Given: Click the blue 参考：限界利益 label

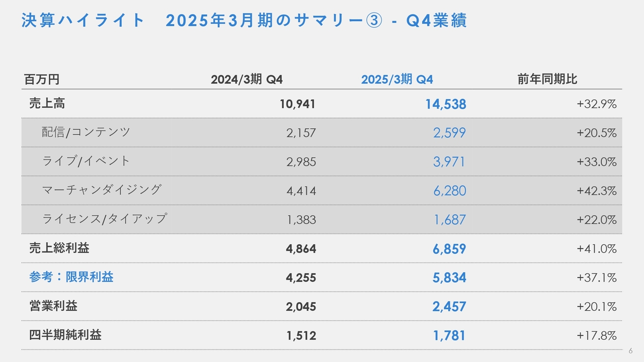Looking at the screenshot, I should click(71, 277).
